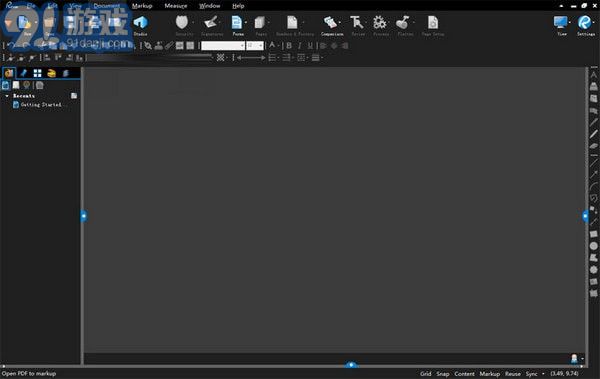Open the File Access panel tab
Screen dimensions: 600x379
coord(9,73)
